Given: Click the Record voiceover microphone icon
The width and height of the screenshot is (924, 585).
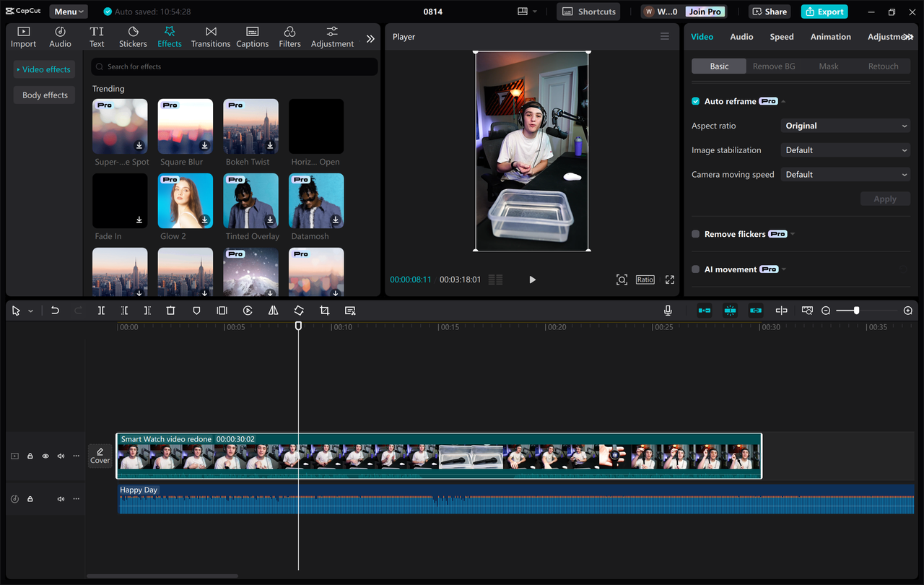Looking at the screenshot, I should (667, 310).
